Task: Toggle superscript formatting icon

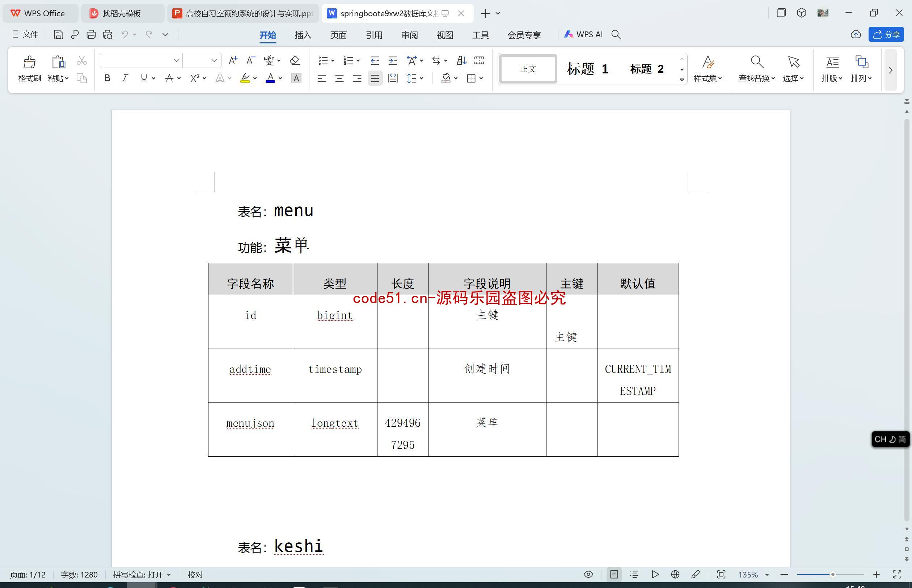Action: (195, 78)
